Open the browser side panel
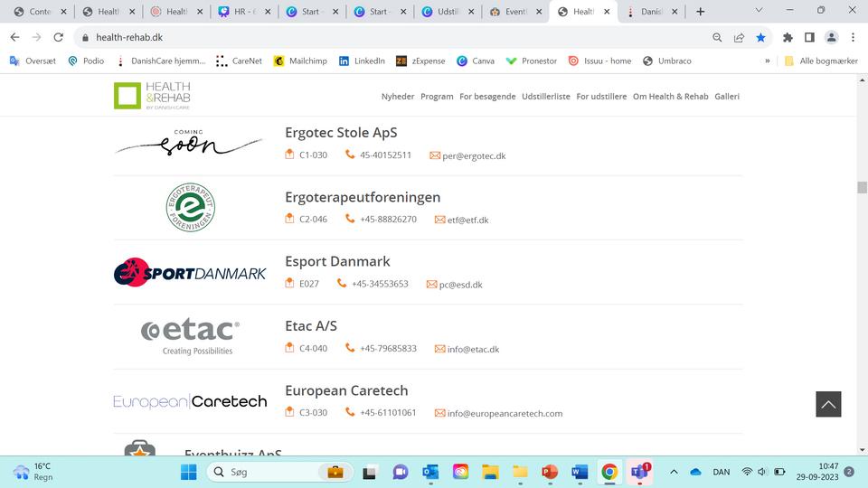Image resolution: width=868 pixels, height=488 pixels. coord(809,38)
